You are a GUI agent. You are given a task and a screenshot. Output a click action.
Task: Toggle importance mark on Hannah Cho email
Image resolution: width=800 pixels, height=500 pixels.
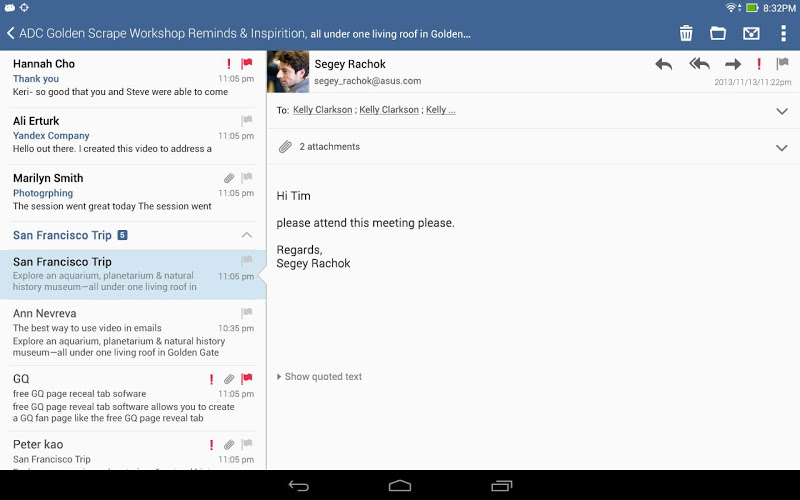tap(229, 64)
